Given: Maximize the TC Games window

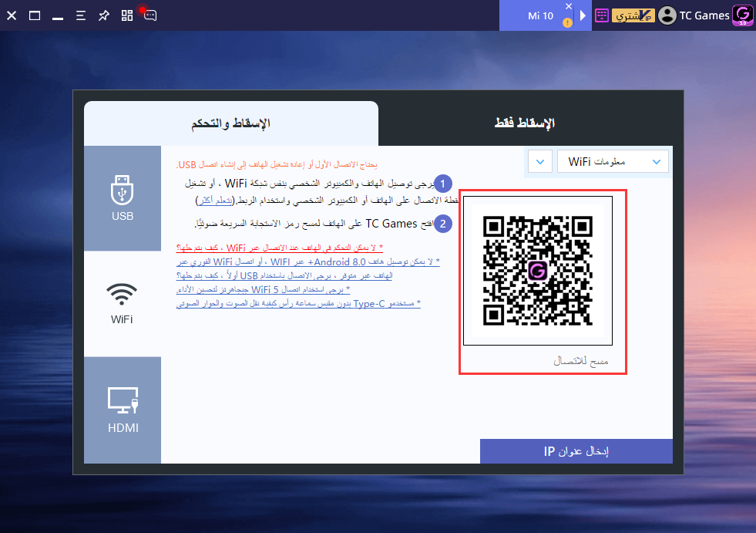Looking at the screenshot, I should coord(35,15).
